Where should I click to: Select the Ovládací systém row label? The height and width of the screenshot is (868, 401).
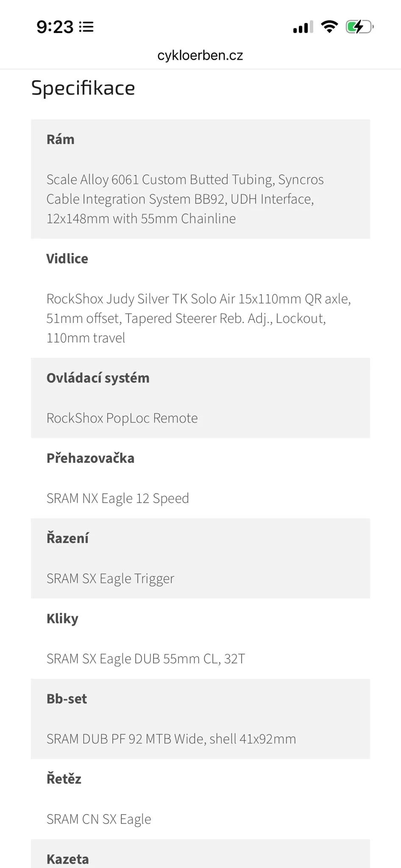point(98,378)
